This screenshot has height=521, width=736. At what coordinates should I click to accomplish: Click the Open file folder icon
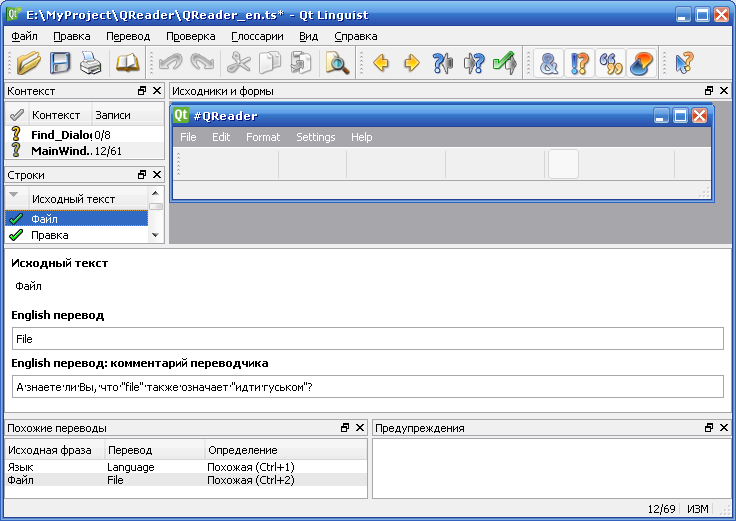pos(29,63)
